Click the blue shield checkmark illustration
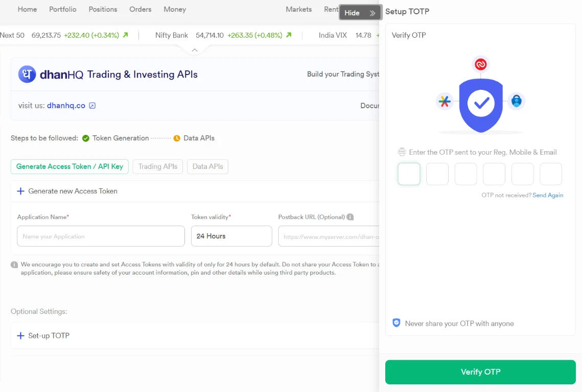 click(x=481, y=105)
